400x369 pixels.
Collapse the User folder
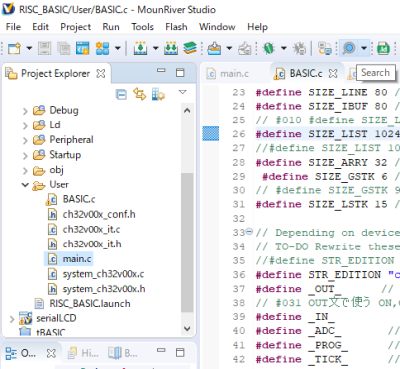25,185
